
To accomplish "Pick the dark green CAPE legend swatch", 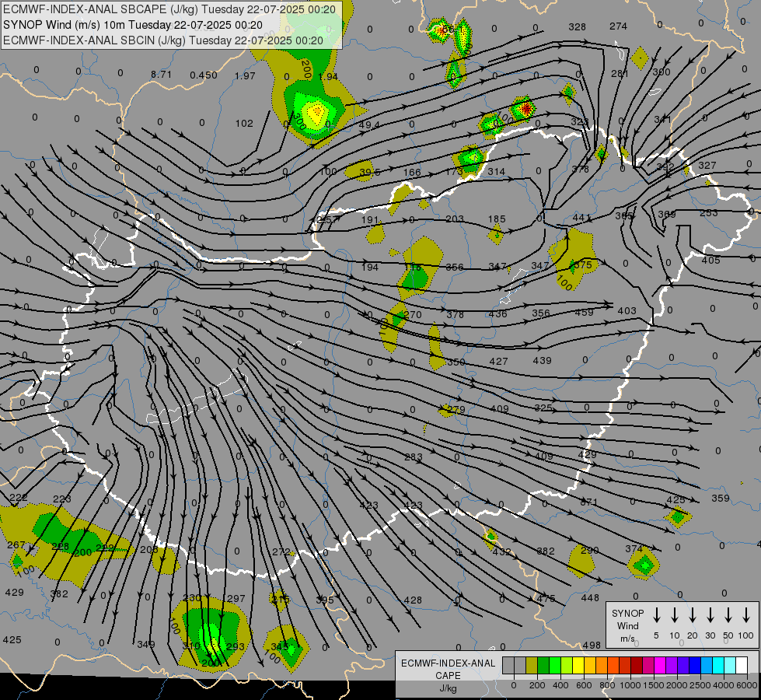I will pyautogui.click(x=543, y=666).
